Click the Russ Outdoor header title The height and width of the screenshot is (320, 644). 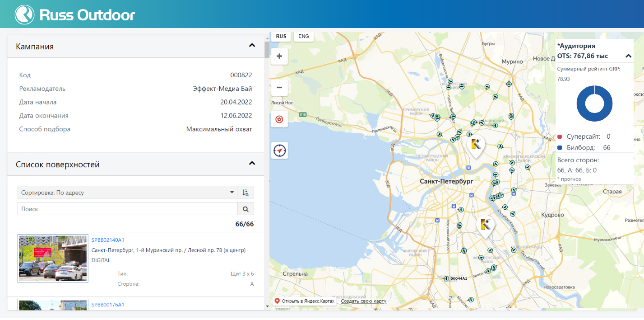pos(87,15)
